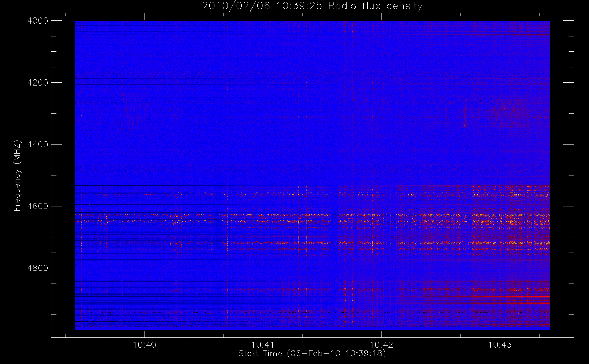Click the 10:41 time tick label
589x364 pixels.
(263, 344)
